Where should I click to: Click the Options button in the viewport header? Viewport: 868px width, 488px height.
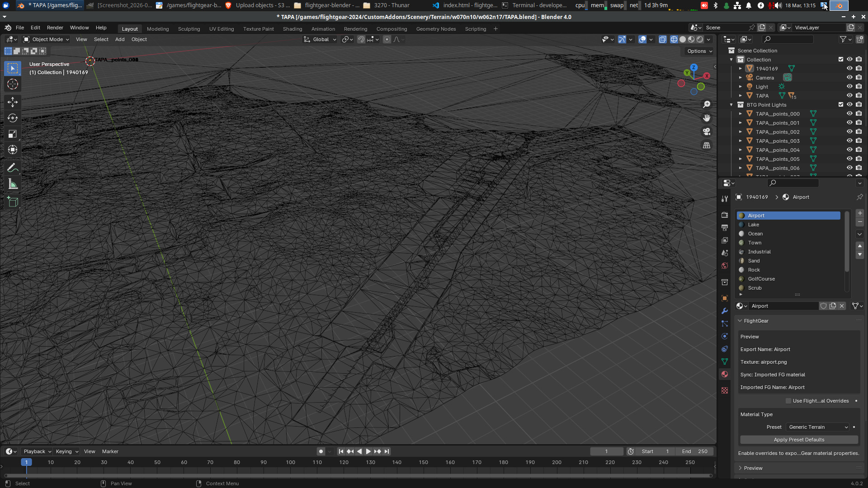pos(698,51)
